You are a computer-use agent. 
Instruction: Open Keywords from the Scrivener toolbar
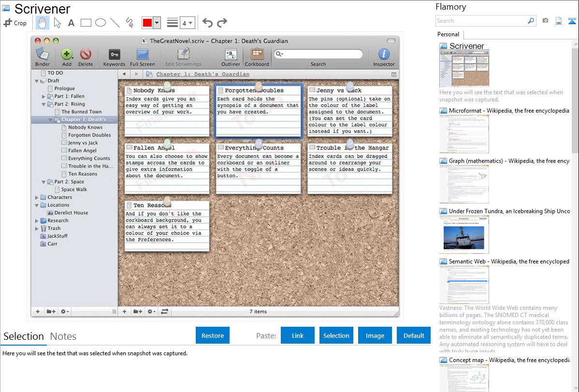[x=114, y=55]
